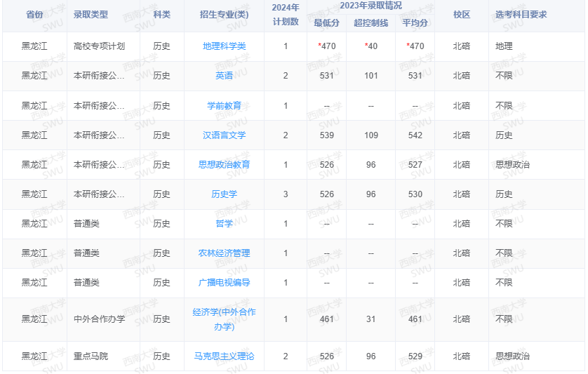
Task: Select truncated 本研衔接公… cell in 历史学 row
Action: [x=99, y=194]
